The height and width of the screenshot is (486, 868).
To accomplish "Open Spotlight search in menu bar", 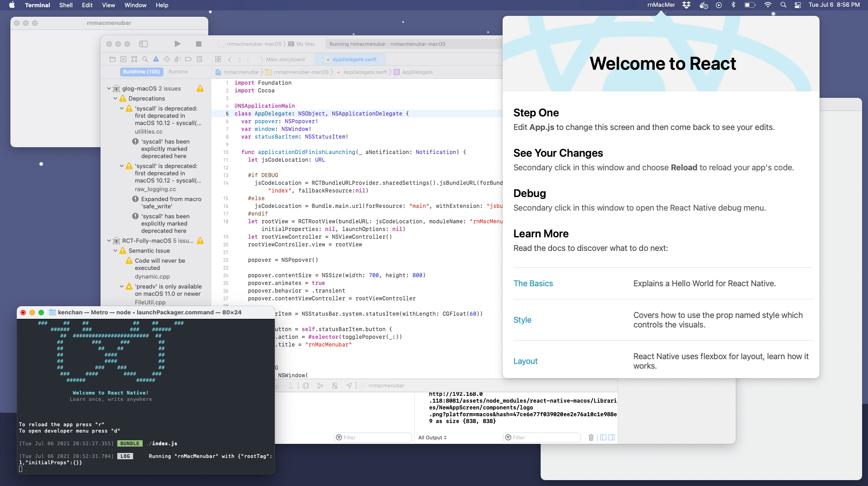I will [783, 5].
